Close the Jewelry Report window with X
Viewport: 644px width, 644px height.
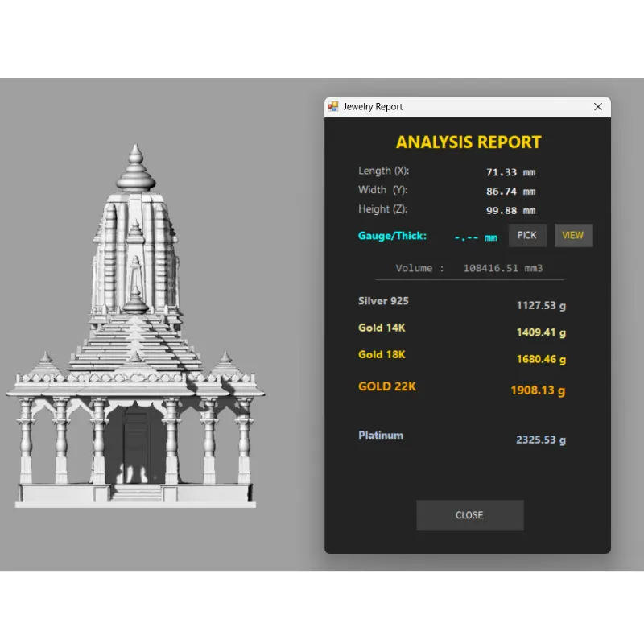tap(597, 106)
